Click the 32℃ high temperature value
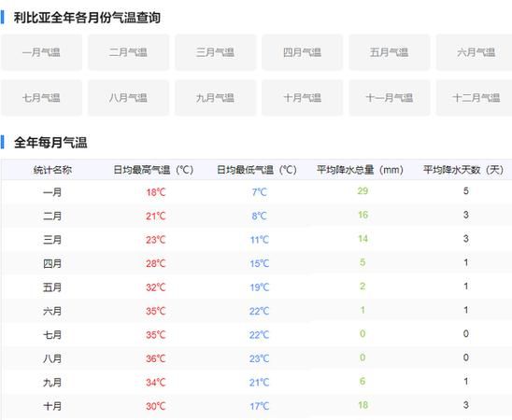512x420 pixels. coord(156,287)
